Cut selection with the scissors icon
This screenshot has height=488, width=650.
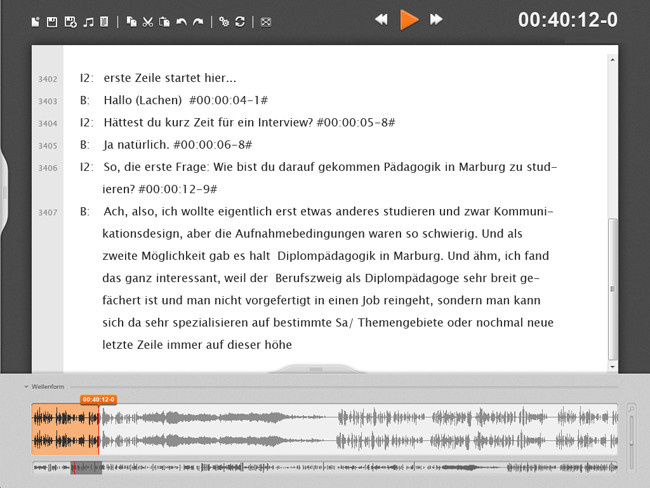(148, 22)
